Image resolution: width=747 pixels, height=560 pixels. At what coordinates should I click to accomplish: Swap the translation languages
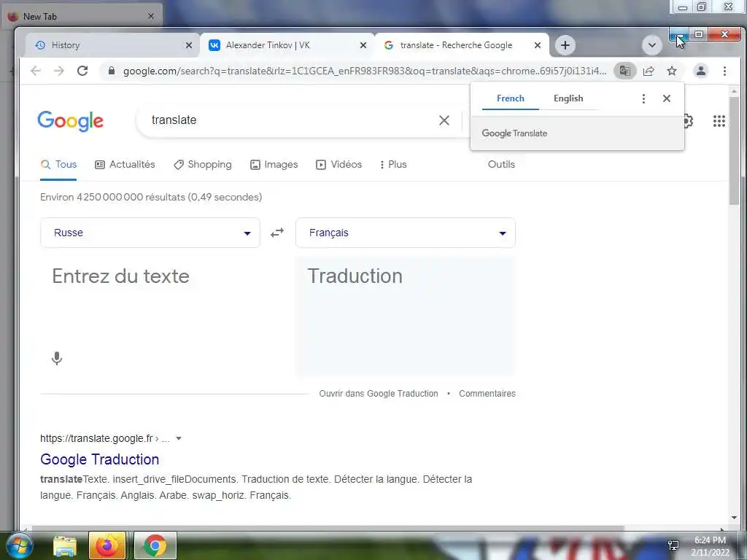click(x=277, y=233)
